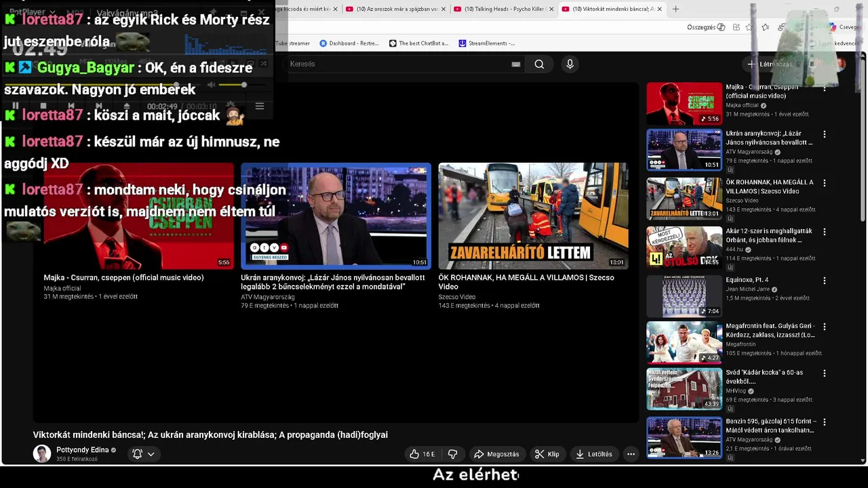868x488 pixels.
Task: Click the Összegzés summary button in address bar
Action: coord(706,27)
